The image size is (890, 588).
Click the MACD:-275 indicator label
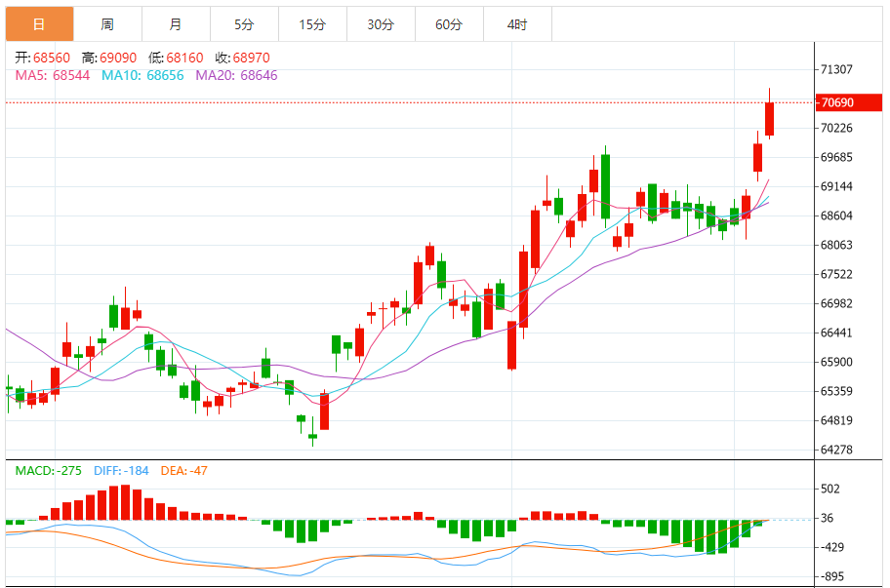click(x=48, y=471)
